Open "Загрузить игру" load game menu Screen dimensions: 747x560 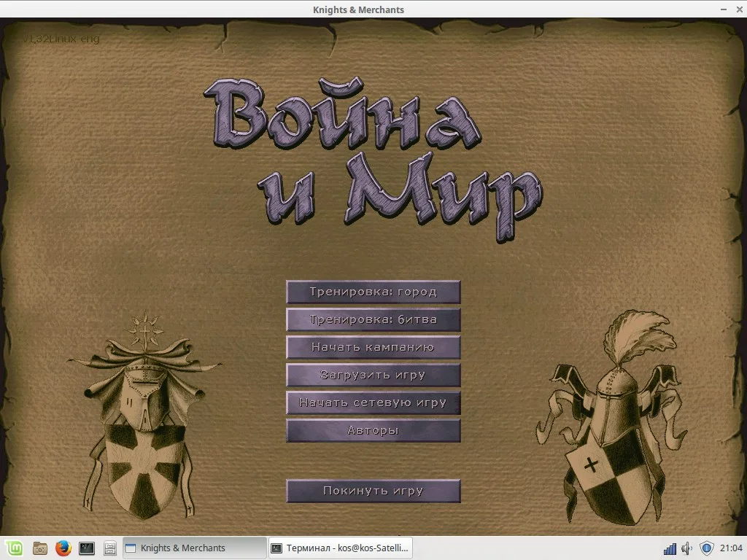(373, 375)
